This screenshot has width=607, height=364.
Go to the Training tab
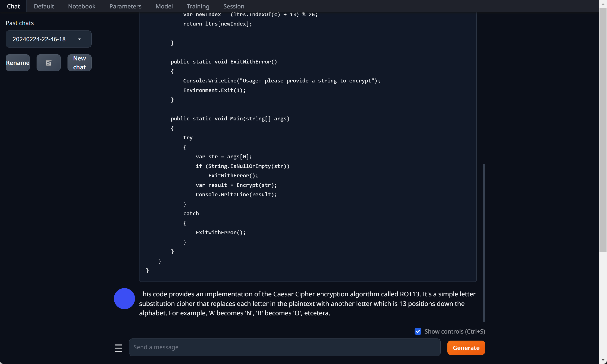tap(198, 6)
